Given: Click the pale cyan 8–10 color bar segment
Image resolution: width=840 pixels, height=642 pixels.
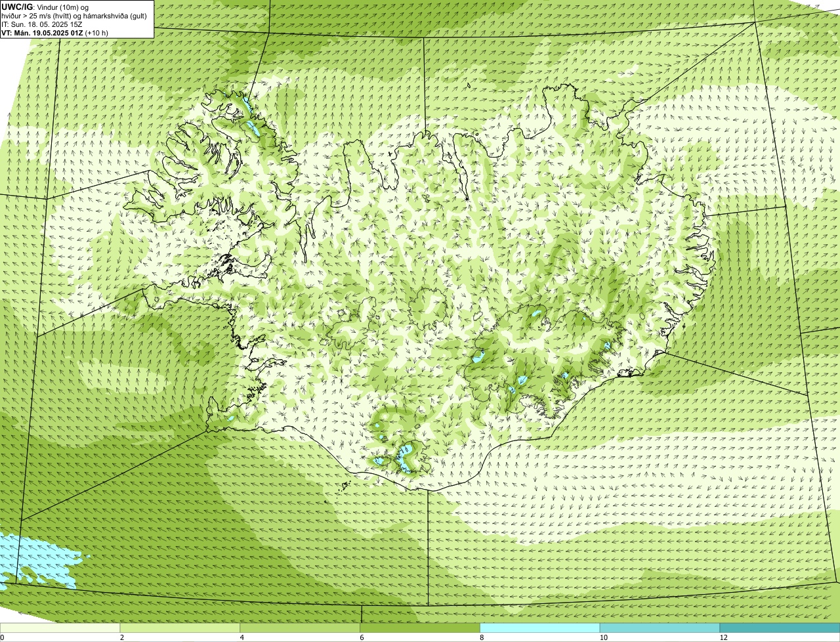Looking at the screenshot, I should (540, 628).
